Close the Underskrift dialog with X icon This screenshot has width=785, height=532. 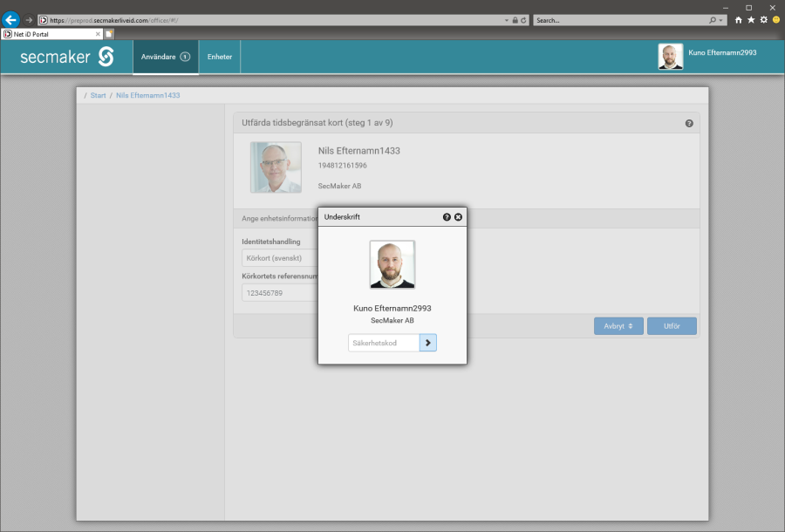[x=458, y=216]
